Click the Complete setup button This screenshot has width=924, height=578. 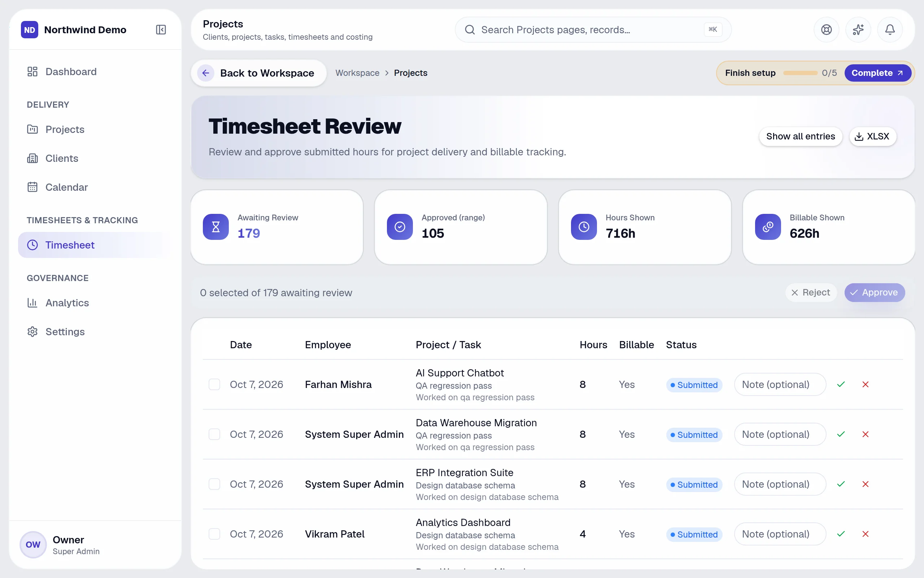(x=877, y=73)
